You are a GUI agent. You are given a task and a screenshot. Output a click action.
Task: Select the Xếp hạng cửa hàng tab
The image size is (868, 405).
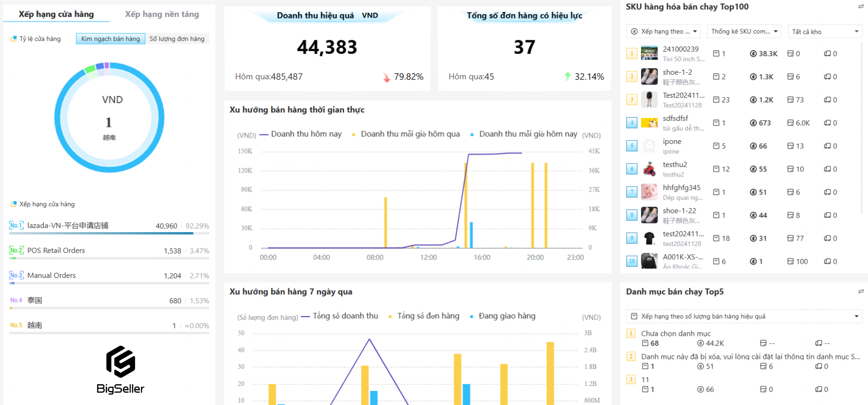(56, 14)
